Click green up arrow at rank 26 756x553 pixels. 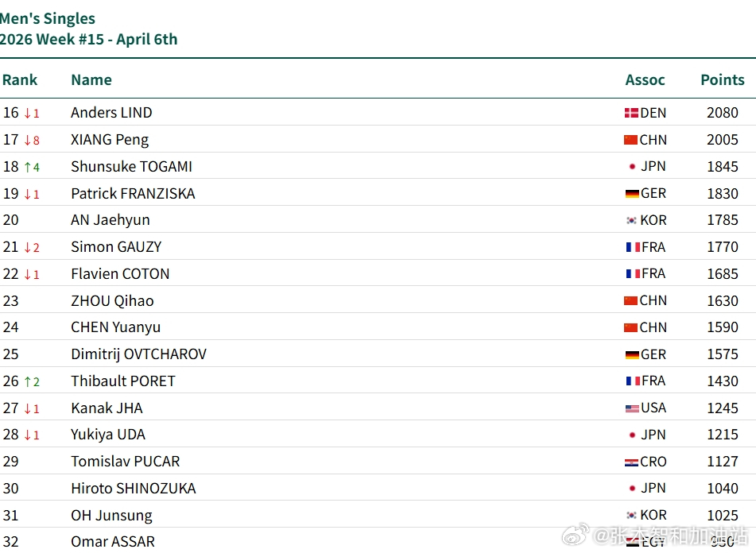(27, 382)
